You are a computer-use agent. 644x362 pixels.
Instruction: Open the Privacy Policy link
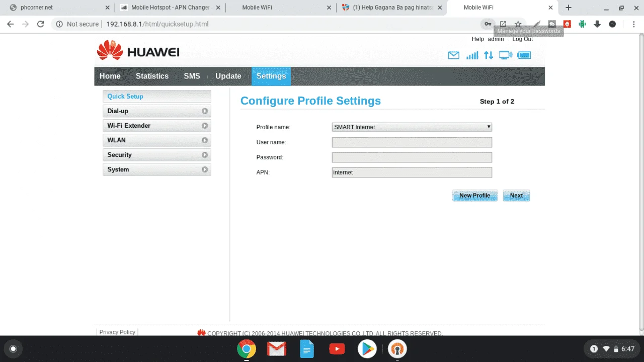click(x=117, y=332)
